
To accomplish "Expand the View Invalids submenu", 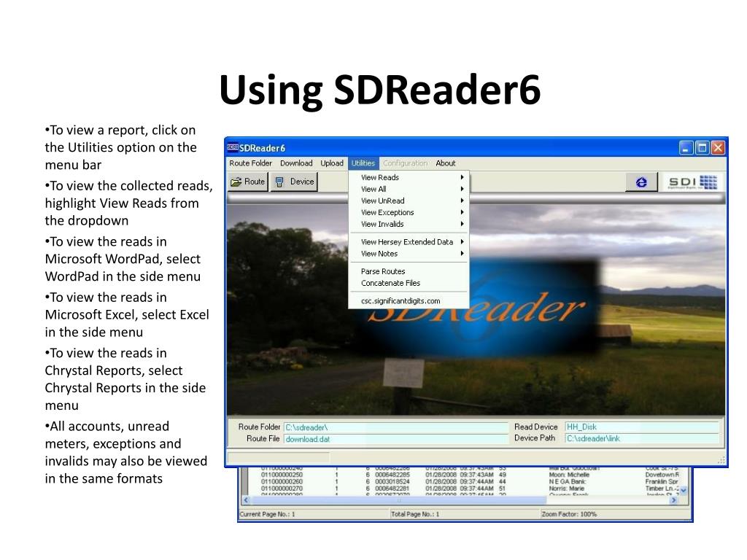I will point(409,224).
